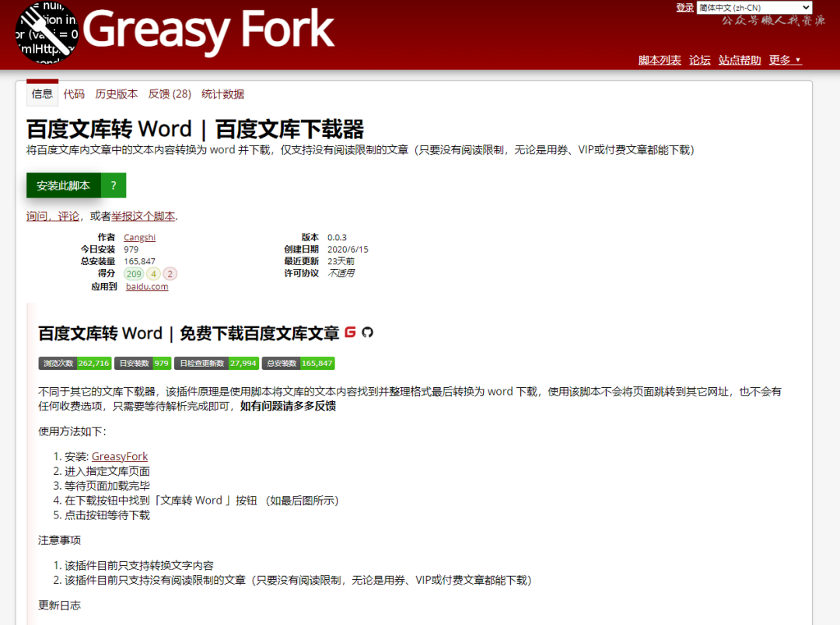
Task: Open the 反馈 (28) tab
Action: (x=170, y=94)
